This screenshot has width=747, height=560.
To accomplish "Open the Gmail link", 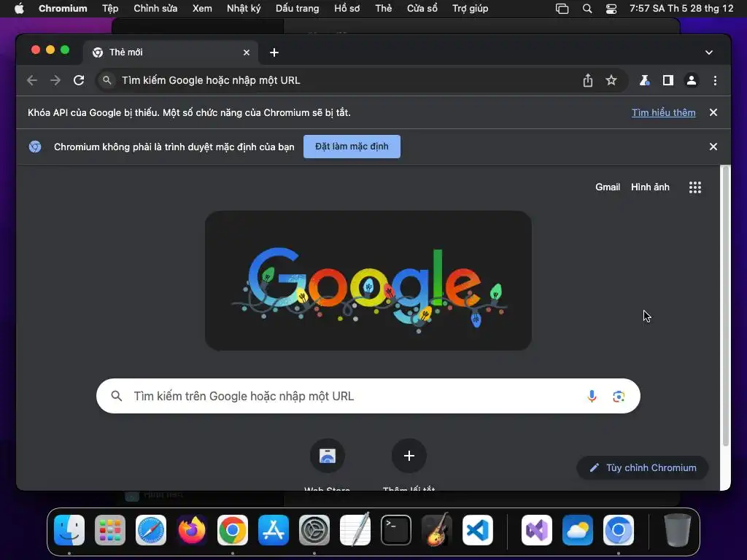I will click(608, 187).
